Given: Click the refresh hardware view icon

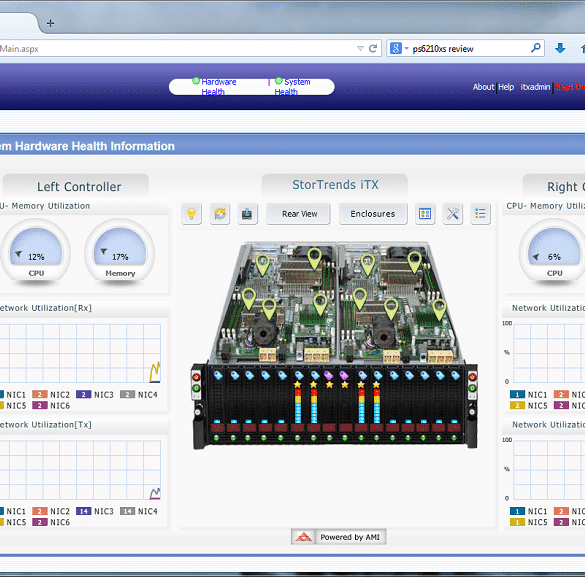Looking at the screenshot, I should tap(220, 214).
